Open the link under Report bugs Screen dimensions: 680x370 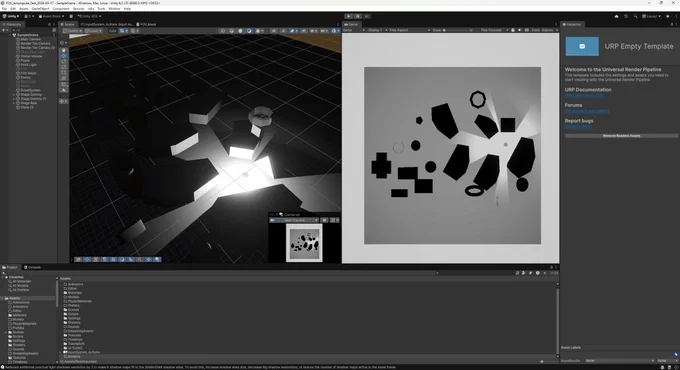point(578,127)
